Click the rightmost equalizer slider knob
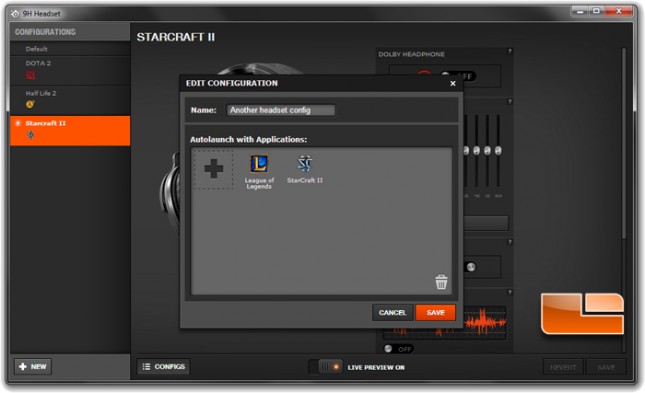The width and height of the screenshot is (645, 393). [498, 150]
